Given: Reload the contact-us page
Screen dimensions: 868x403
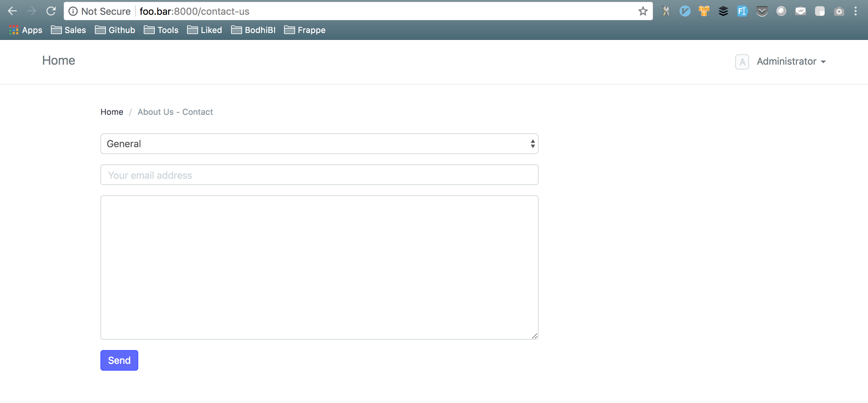Looking at the screenshot, I should pos(51,11).
